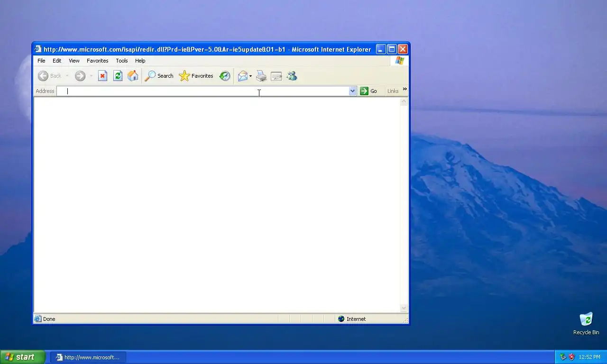Go to the Home page icon
Image resolution: width=607 pixels, height=364 pixels.
click(x=133, y=76)
